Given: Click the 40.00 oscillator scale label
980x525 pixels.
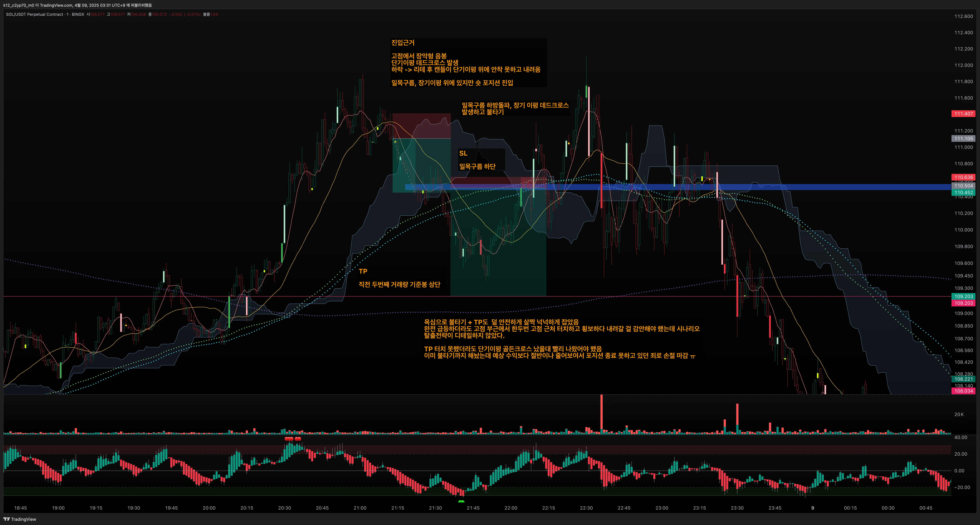Looking at the screenshot, I should pyautogui.click(x=961, y=437).
